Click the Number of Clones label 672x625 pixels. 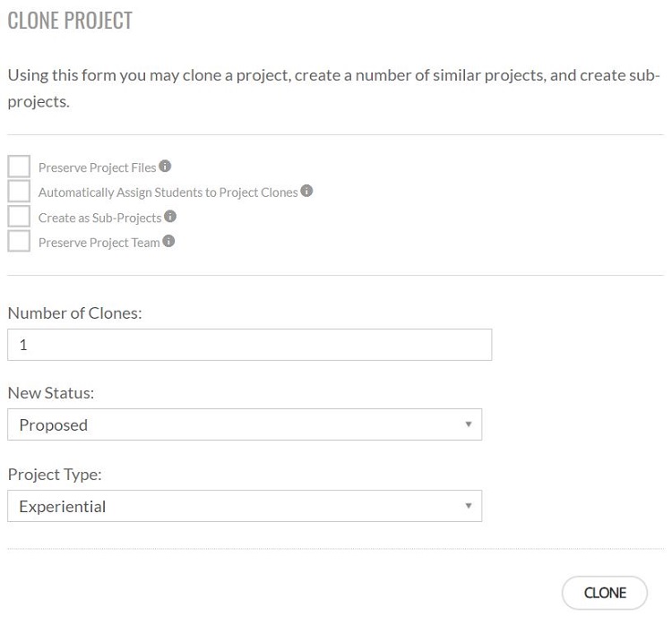pos(74,313)
